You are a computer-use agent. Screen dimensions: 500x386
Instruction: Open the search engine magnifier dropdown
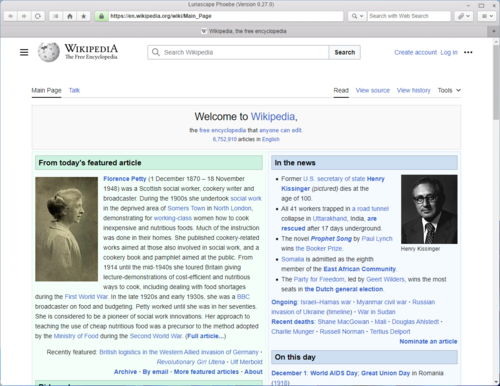tap(357, 16)
